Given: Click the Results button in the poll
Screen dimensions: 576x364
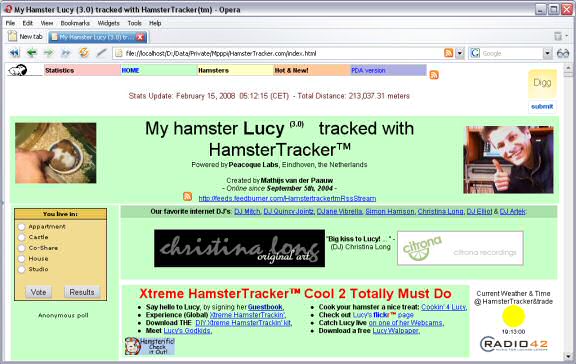Looking at the screenshot, I should (x=82, y=292).
